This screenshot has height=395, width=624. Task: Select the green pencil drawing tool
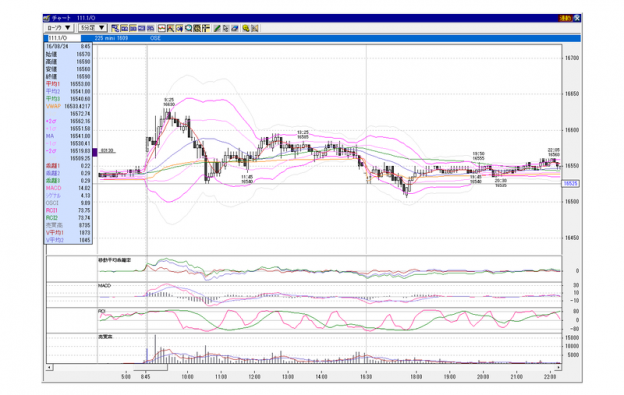(x=217, y=28)
